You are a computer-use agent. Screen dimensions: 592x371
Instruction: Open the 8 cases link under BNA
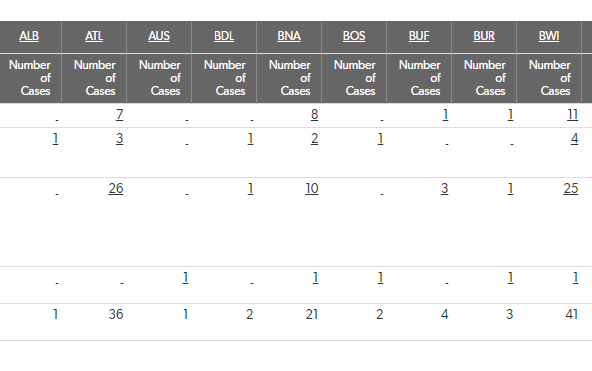pyautogui.click(x=314, y=114)
